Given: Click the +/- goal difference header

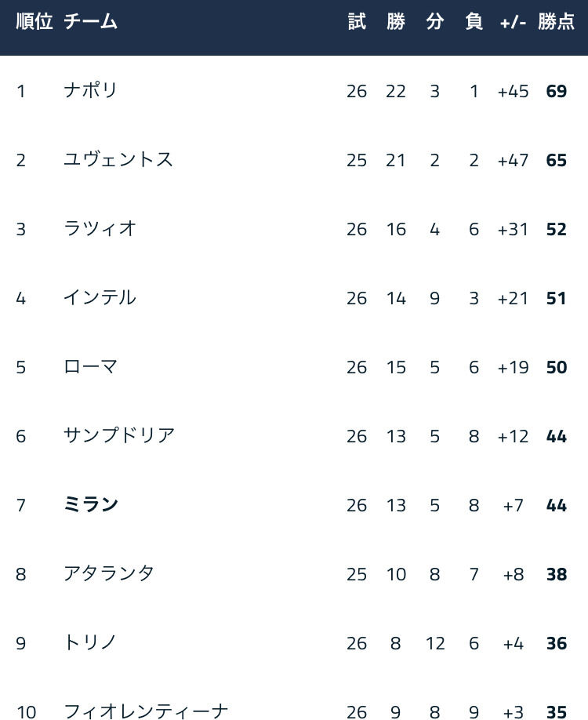Looking at the screenshot, I should (x=514, y=22).
